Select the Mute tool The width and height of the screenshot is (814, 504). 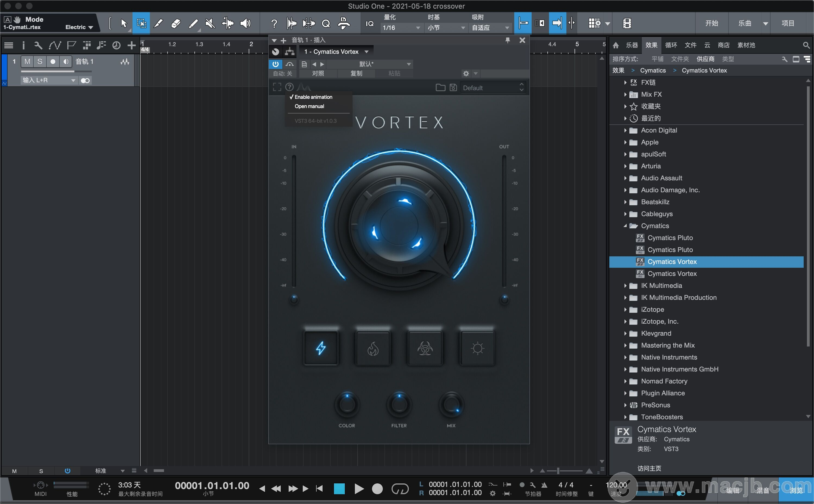210,23
